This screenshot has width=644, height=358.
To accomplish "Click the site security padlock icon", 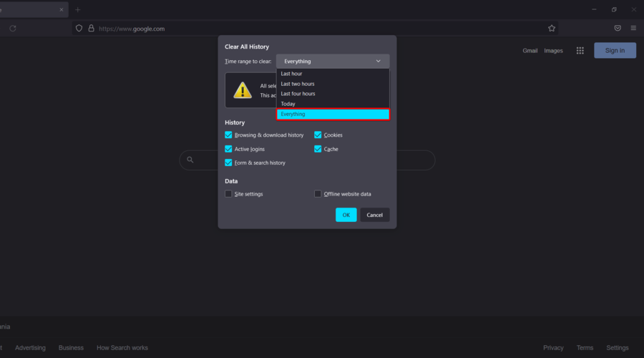I will pyautogui.click(x=91, y=29).
